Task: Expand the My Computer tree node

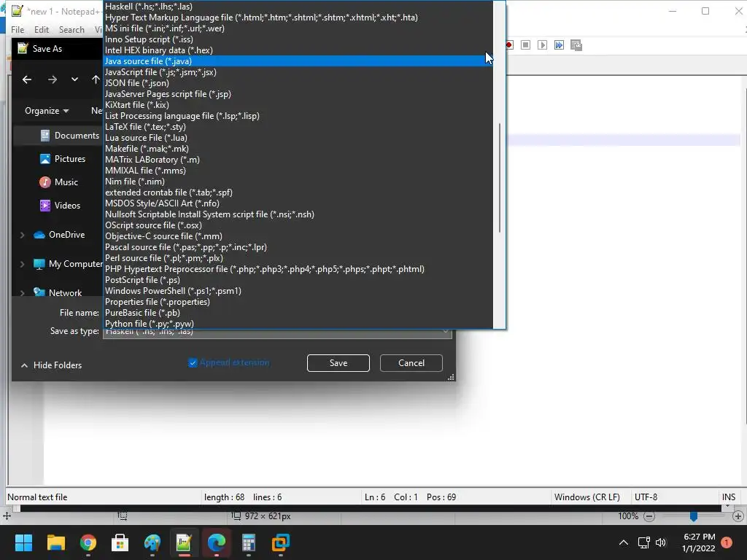Action: pos(22,264)
